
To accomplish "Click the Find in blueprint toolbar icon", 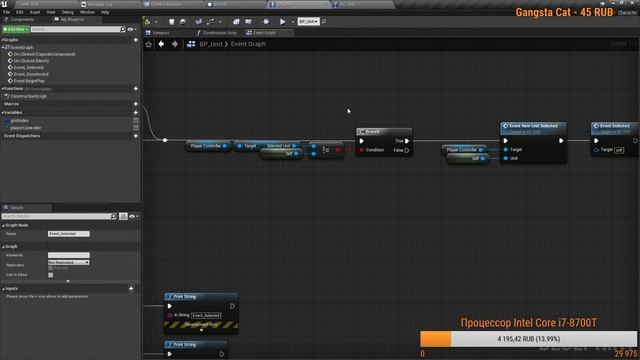I will pyautogui.click(x=198, y=22).
